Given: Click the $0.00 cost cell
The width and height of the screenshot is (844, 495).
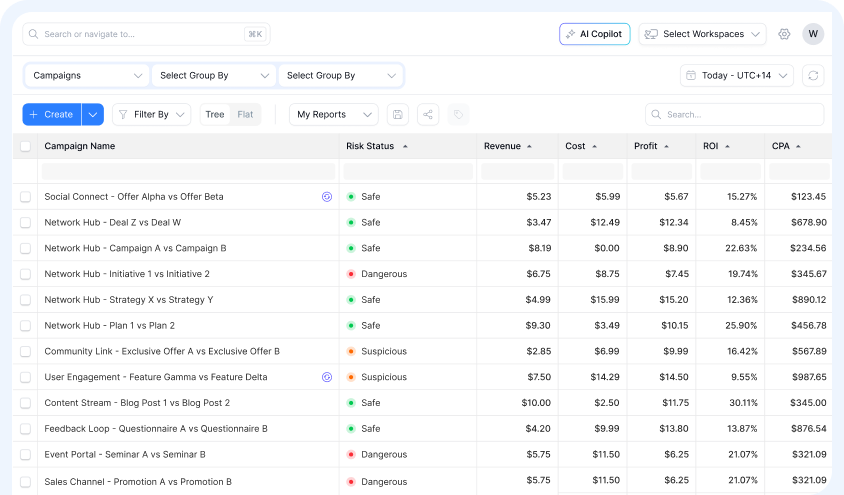Looking at the screenshot, I should pyautogui.click(x=607, y=249).
